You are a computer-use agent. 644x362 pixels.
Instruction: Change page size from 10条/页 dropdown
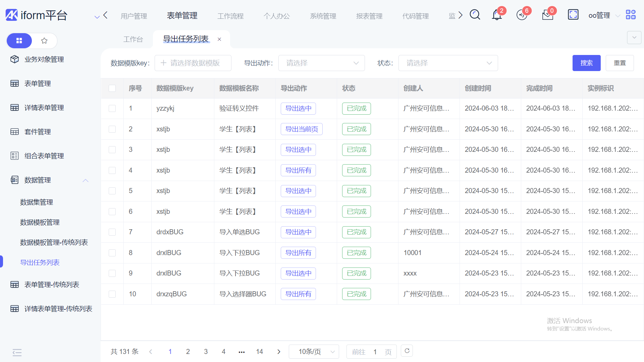pos(314,352)
